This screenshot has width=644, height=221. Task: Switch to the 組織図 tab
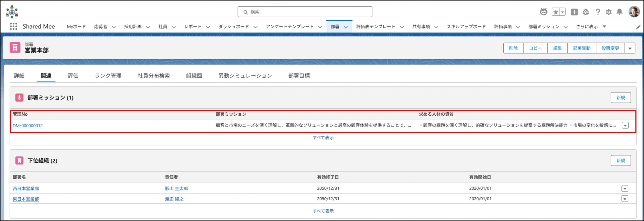point(194,76)
